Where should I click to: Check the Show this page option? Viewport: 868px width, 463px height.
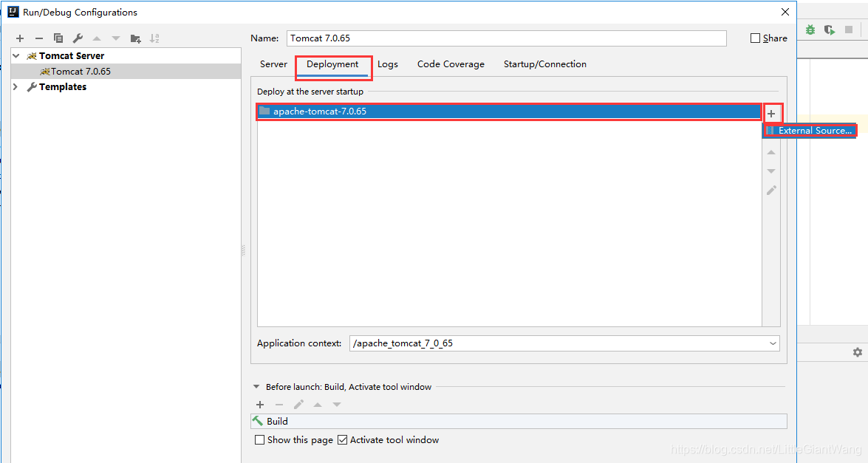pyautogui.click(x=259, y=439)
